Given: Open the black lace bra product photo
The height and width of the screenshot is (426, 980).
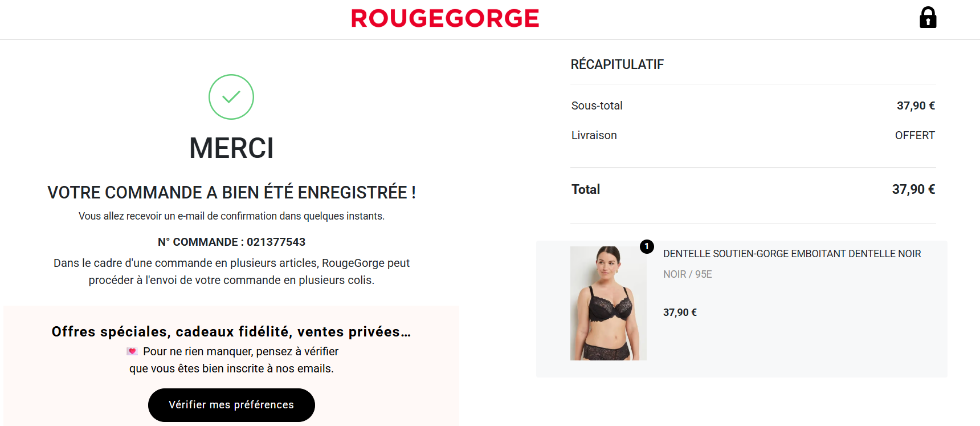Looking at the screenshot, I should click(609, 303).
